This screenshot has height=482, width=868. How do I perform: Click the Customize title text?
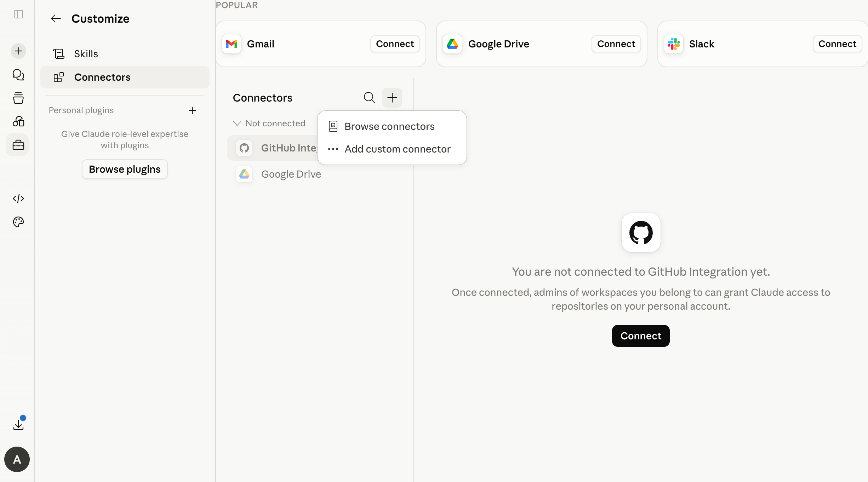(x=101, y=18)
